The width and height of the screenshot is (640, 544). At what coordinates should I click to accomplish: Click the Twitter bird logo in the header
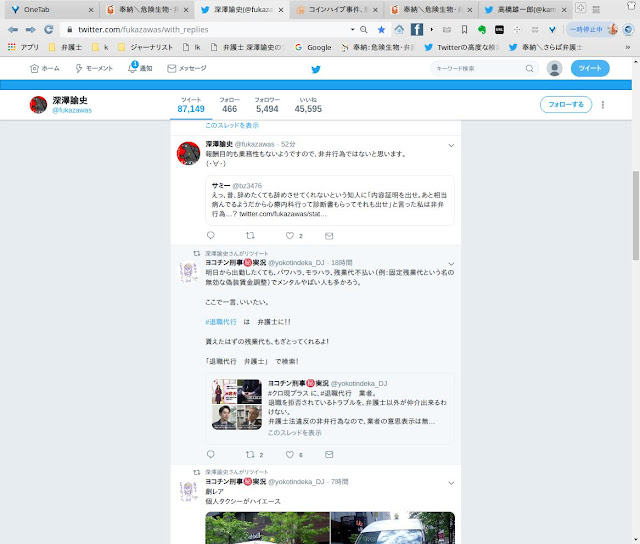pyautogui.click(x=316, y=69)
